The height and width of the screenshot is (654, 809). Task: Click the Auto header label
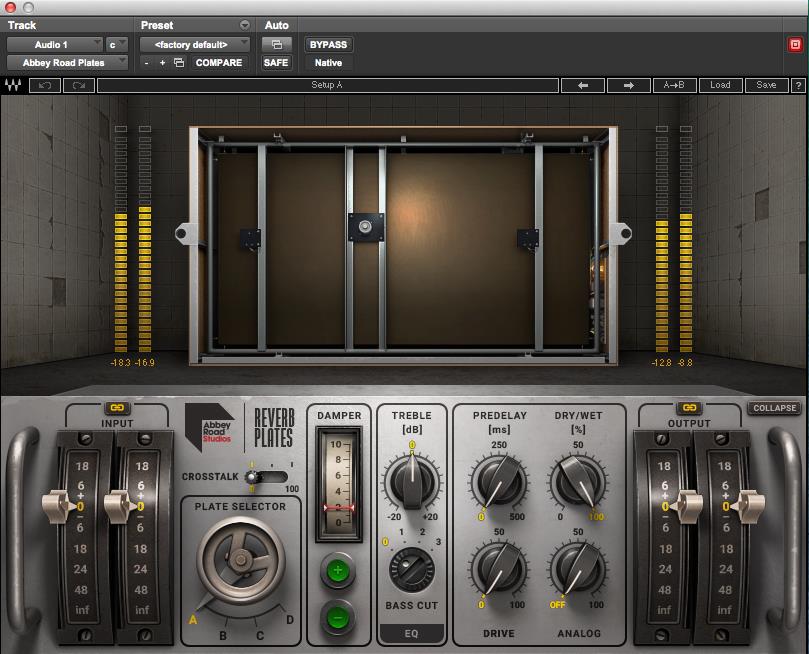point(277,25)
